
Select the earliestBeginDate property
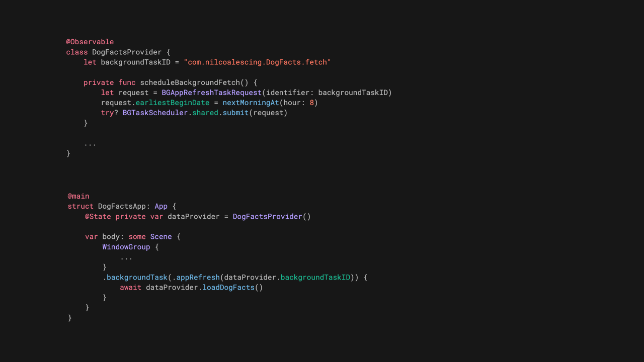[x=173, y=103]
